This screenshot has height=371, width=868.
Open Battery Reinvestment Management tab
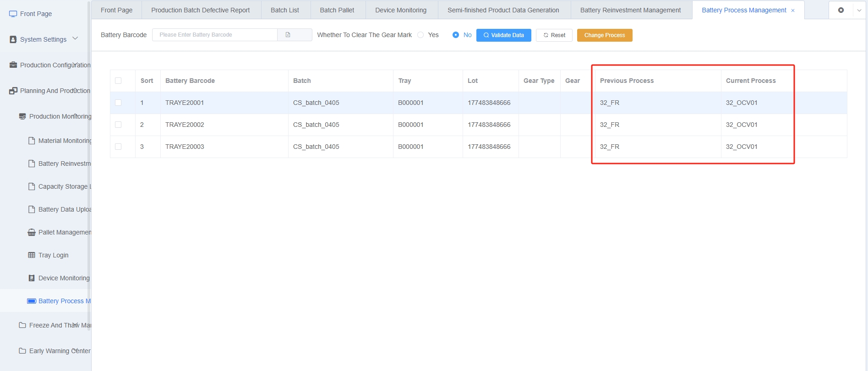(x=631, y=10)
